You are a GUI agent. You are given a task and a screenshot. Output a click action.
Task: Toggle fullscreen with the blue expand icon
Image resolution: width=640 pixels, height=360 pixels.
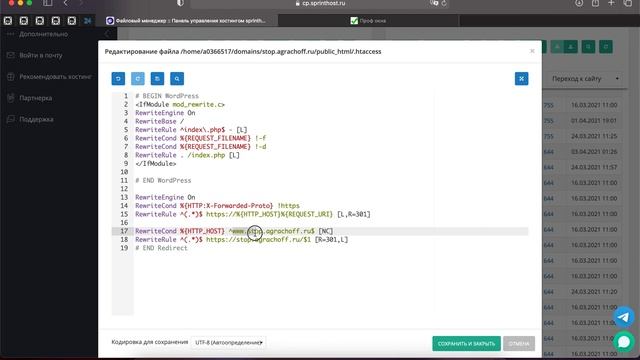(x=521, y=79)
